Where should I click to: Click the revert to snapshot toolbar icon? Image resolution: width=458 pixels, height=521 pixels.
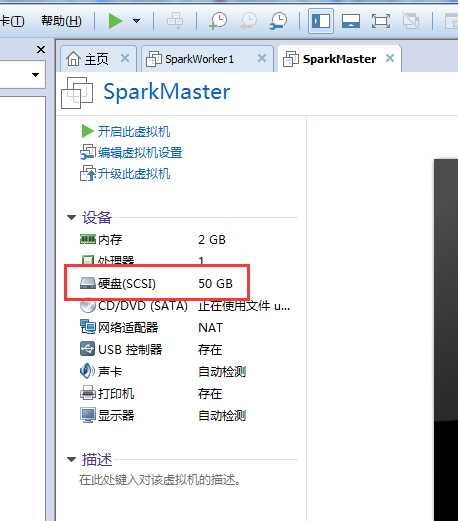[x=248, y=21]
